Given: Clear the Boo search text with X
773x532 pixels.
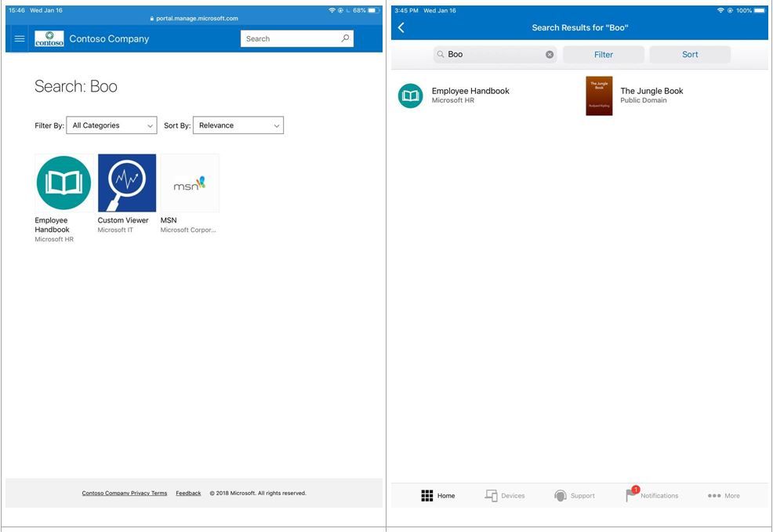Looking at the screenshot, I should [x=550, y=55].
